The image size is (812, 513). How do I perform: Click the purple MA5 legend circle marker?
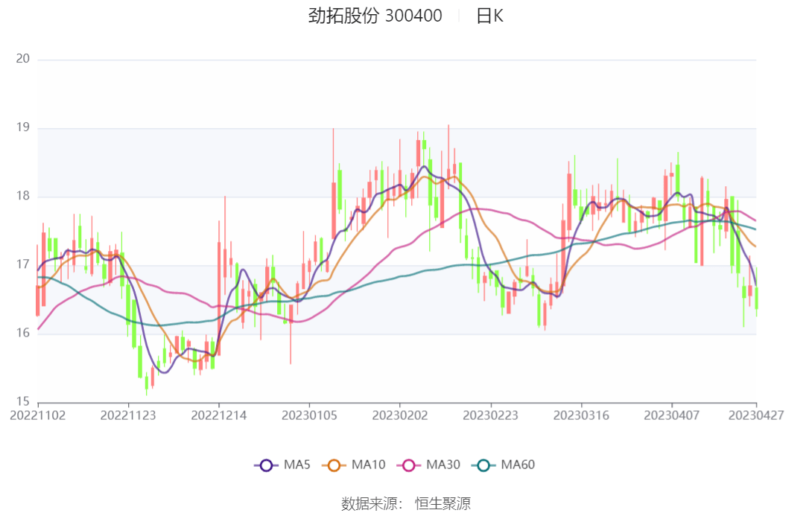tap(266, 465)
